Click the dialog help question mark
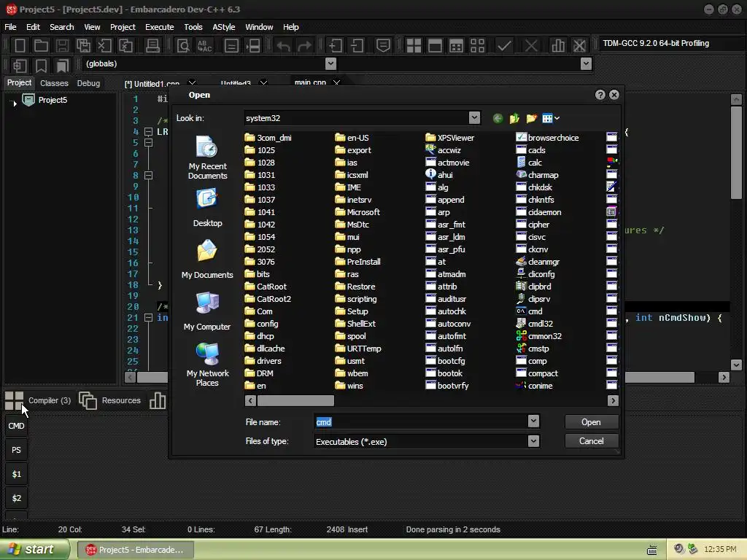Viewport: 747px width, 560px height. click(600, 95)
